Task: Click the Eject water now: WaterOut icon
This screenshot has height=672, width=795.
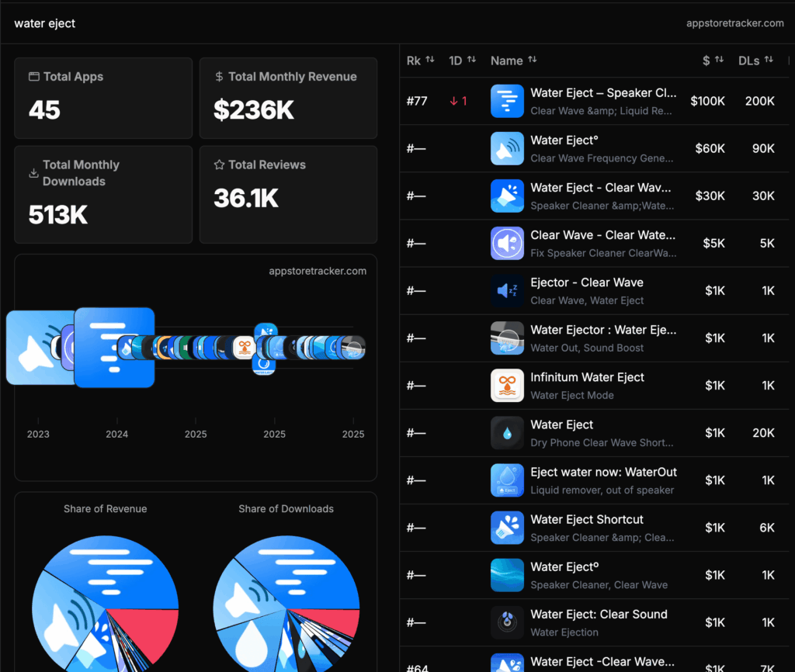Action: click(x=507, y=480)
